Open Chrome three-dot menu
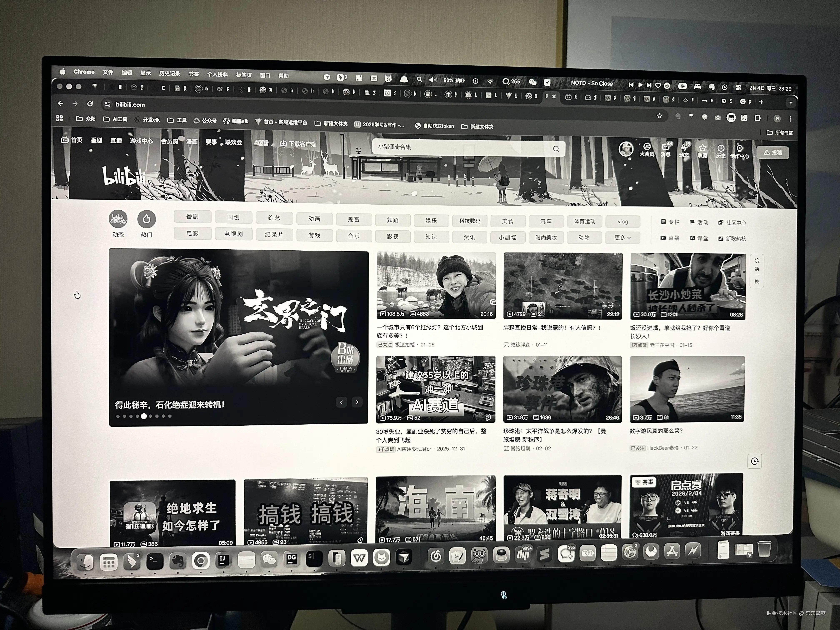The width and height of the screenshot is (840, 630). pos(790,119)
